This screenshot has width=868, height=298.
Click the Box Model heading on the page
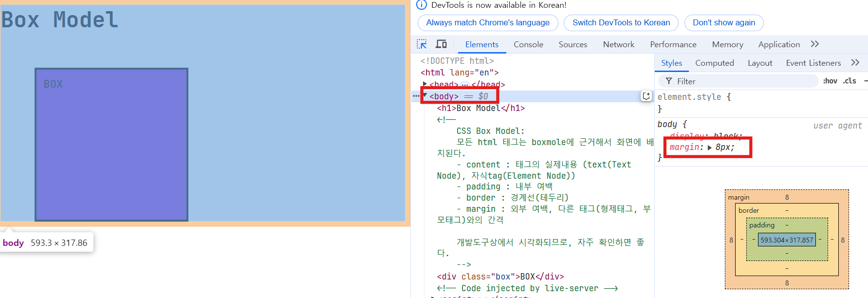pos(60,20)
